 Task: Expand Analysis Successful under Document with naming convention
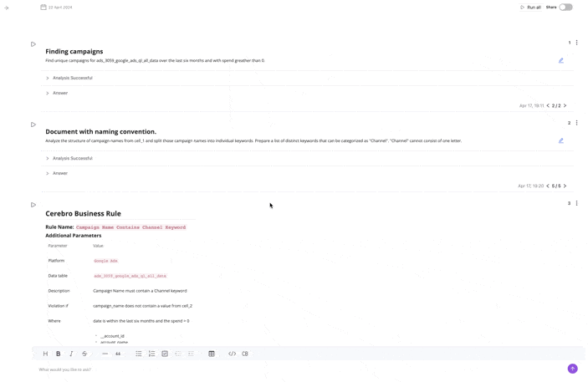tap(48, 158)
